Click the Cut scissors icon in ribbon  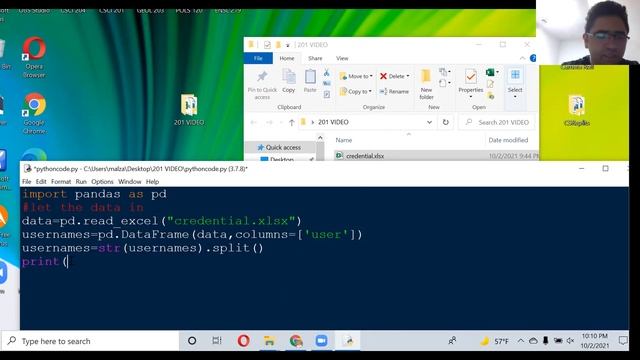(x=327, y=73)
